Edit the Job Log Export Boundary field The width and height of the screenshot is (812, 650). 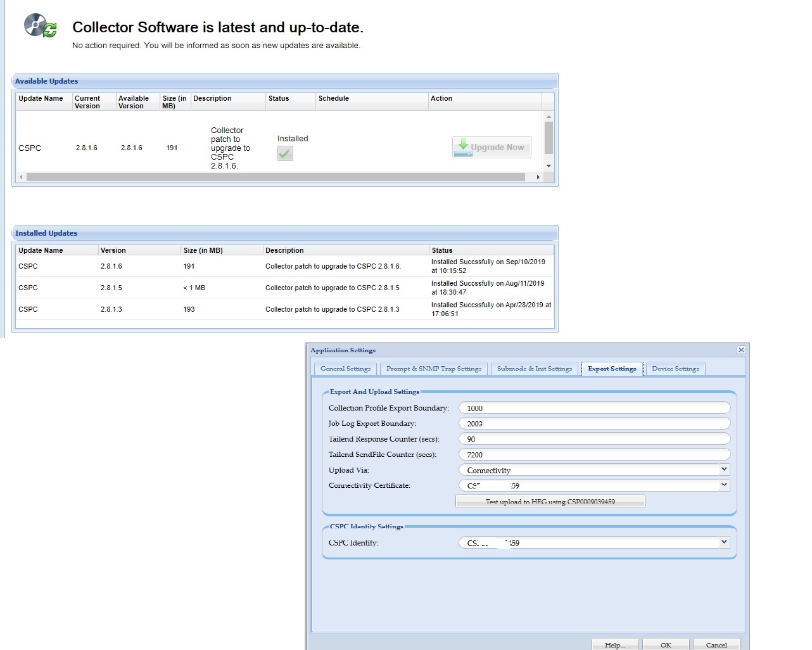coord(594,423)
